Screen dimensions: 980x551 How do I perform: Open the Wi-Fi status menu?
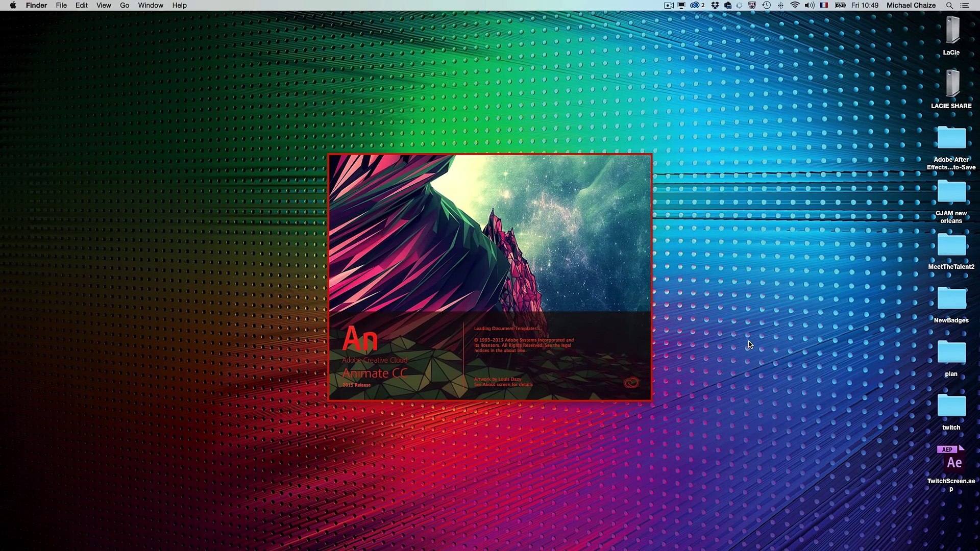pos(795,5)
